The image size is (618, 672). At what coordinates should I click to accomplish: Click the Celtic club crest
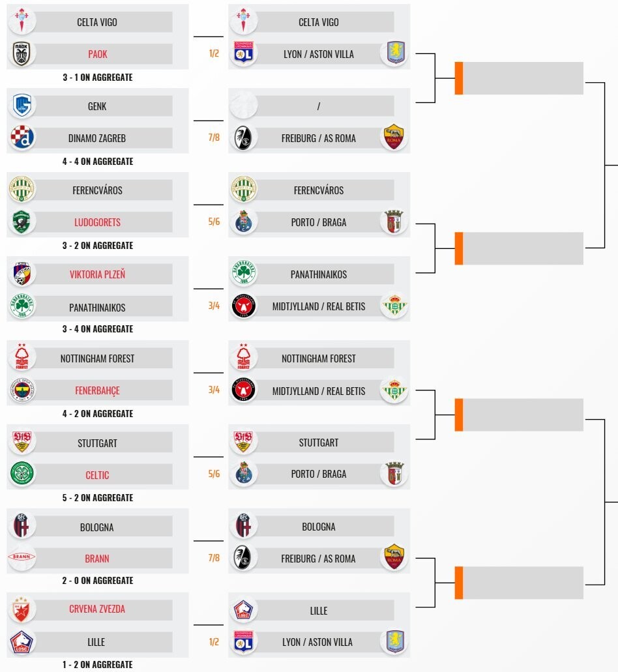22,475
